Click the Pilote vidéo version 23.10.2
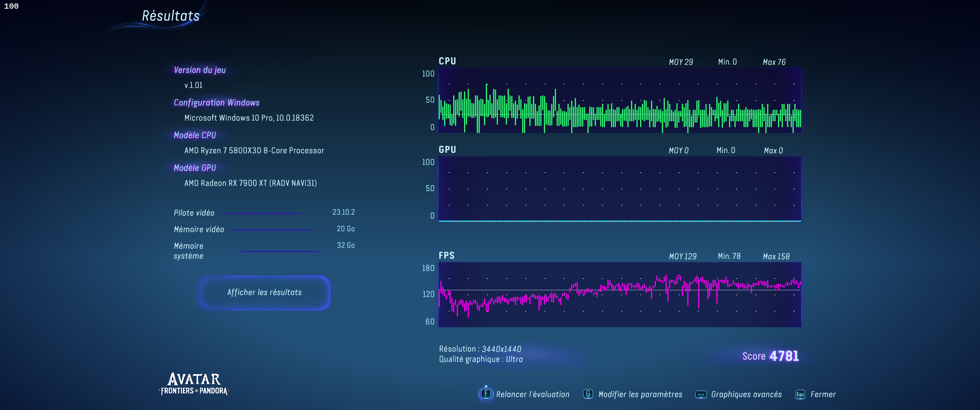Screen dimensions: 980x410 [343, 212]
